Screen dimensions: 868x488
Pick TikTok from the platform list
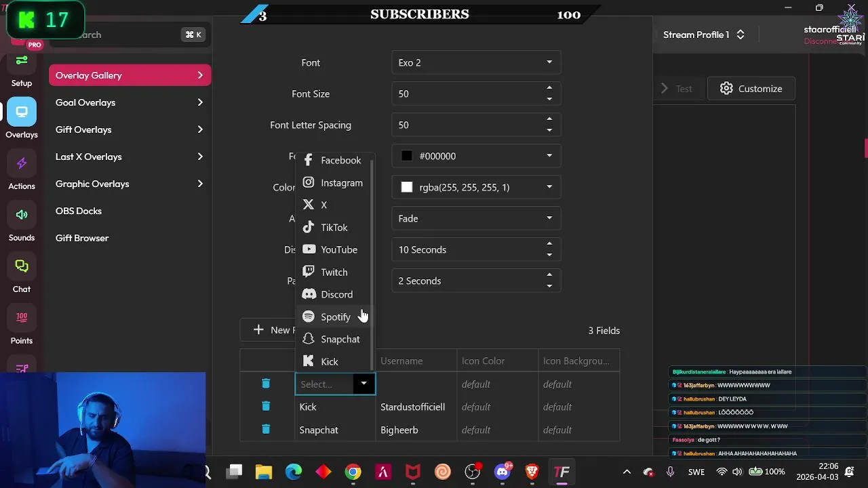[x=333, y=227]
